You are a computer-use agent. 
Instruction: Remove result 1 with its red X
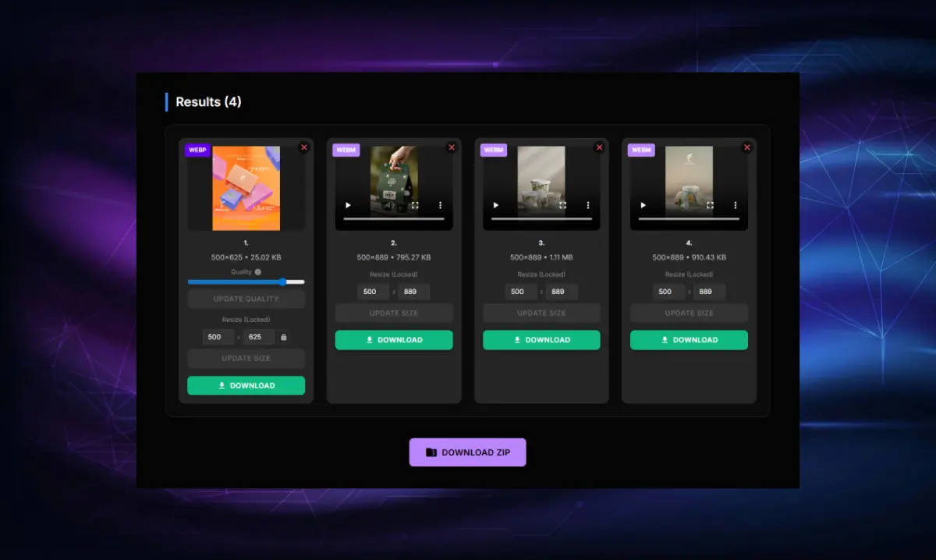point(303,147)
